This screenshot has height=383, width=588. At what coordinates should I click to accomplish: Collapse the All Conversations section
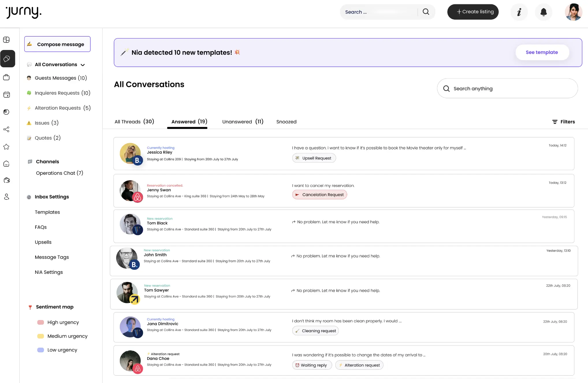pyautogui.click(x=83, y=65)
